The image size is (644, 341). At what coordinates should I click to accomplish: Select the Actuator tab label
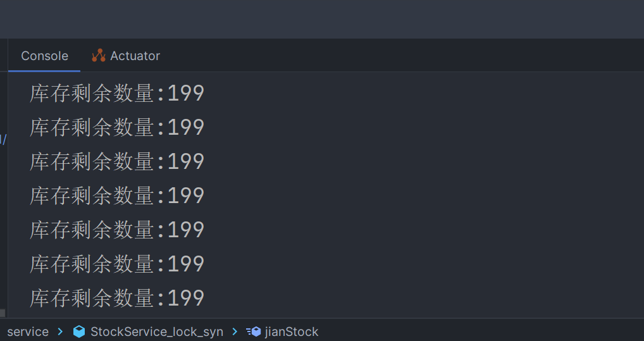click(x=135, y=56)
